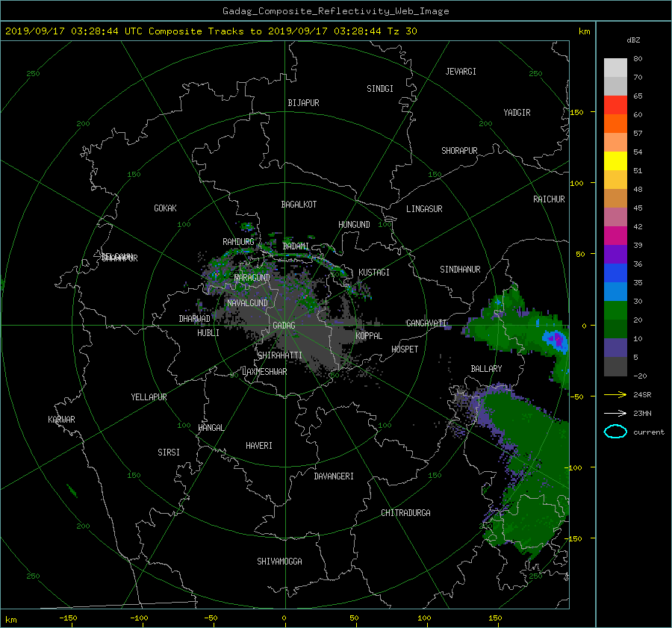Click the SHIRAHATTI label

tap(279, 355)
